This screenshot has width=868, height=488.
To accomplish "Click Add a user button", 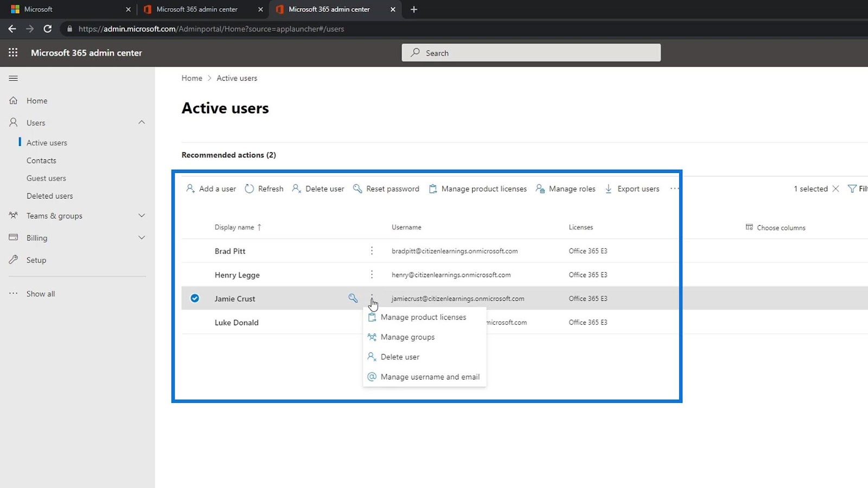I will coord(210,189).
